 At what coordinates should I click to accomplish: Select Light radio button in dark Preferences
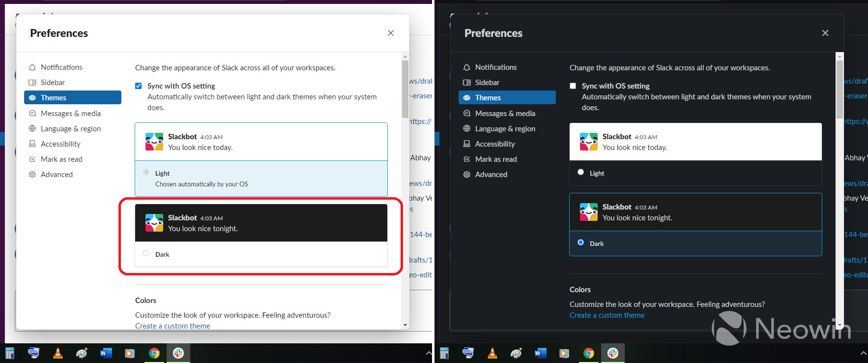[580, 172]
